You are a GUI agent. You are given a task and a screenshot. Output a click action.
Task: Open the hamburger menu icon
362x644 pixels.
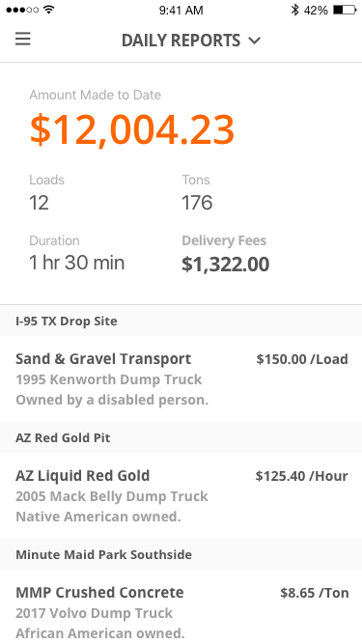(x=23, y=40)
